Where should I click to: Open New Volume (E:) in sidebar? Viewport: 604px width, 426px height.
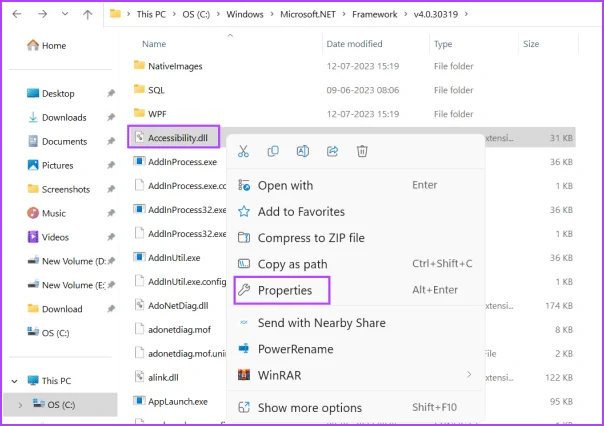coord(66,285)
